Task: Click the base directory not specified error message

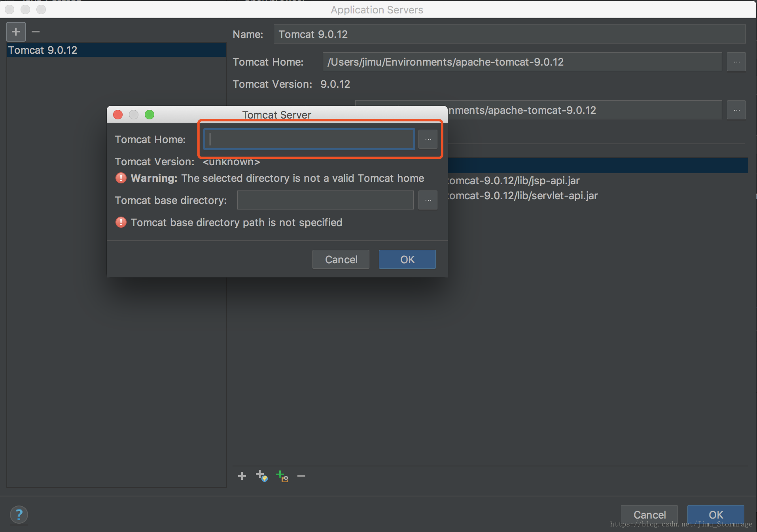Action: click(x=237, y=223)
